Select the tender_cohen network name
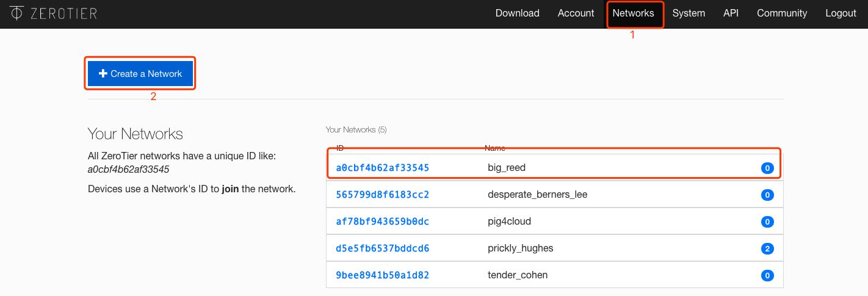The image size is (868, 296). 517,275
